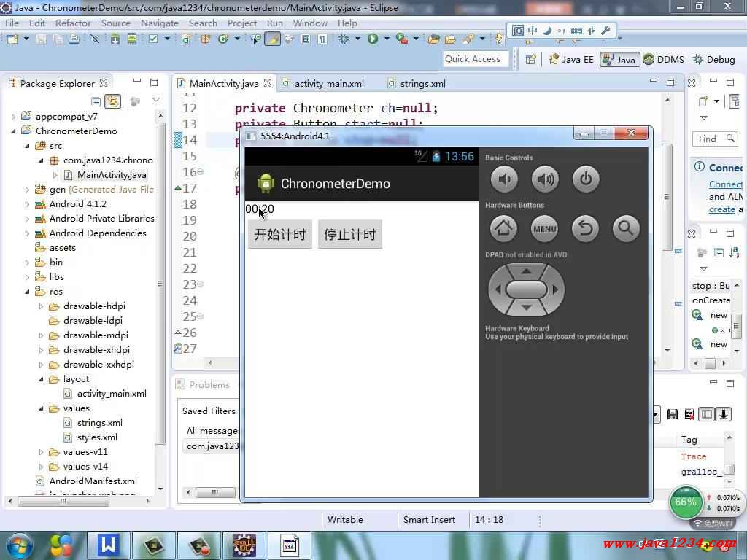Click the green Run toolbar icon

click(x=373, y=39)
